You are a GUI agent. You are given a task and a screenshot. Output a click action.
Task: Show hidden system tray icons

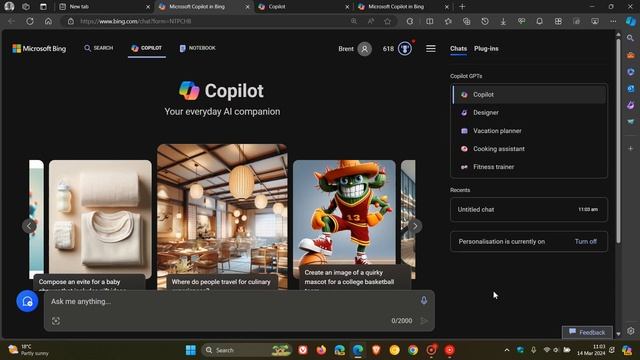coord(507,350)
